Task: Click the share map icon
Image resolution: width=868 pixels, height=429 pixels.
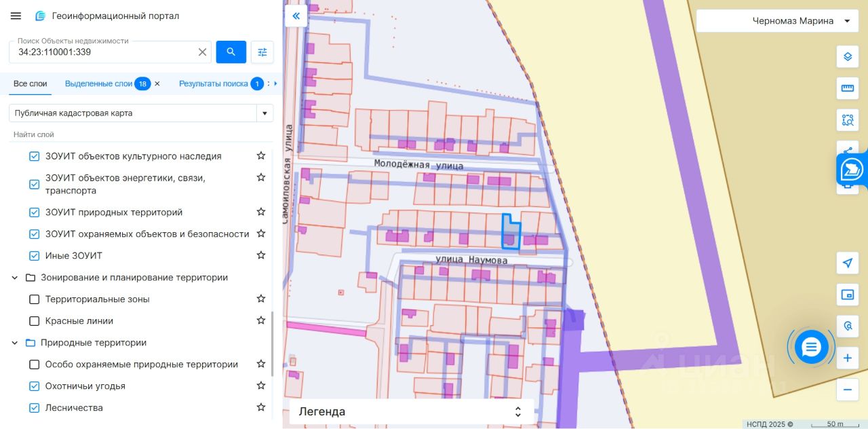Action: [x=848, y=149]
